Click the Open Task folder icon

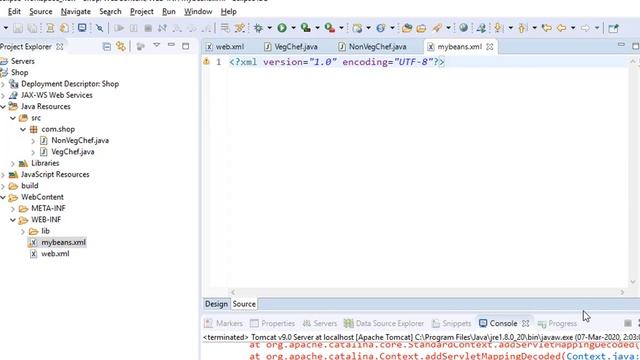421,28
